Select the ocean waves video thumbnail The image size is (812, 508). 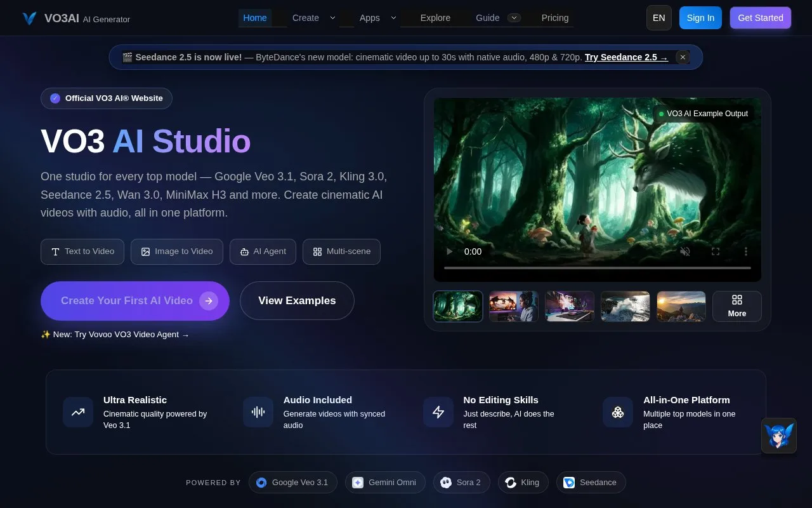[x=625, y=306]
